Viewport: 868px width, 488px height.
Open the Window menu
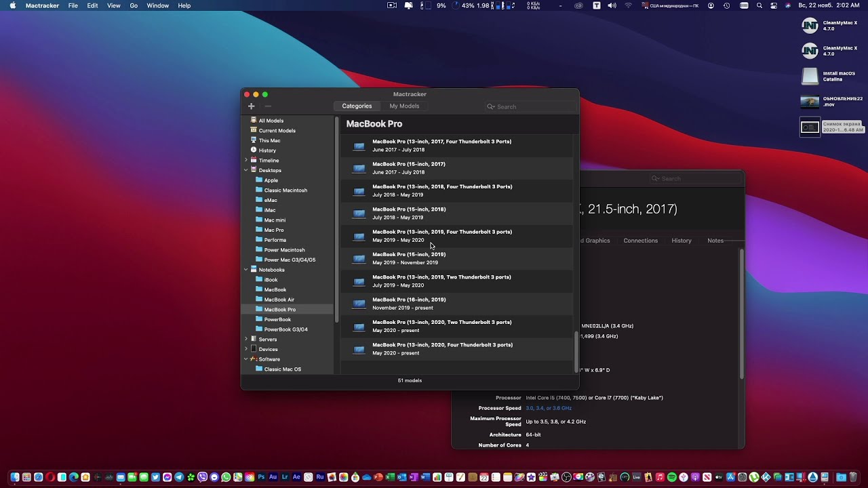tap(158, 5)
